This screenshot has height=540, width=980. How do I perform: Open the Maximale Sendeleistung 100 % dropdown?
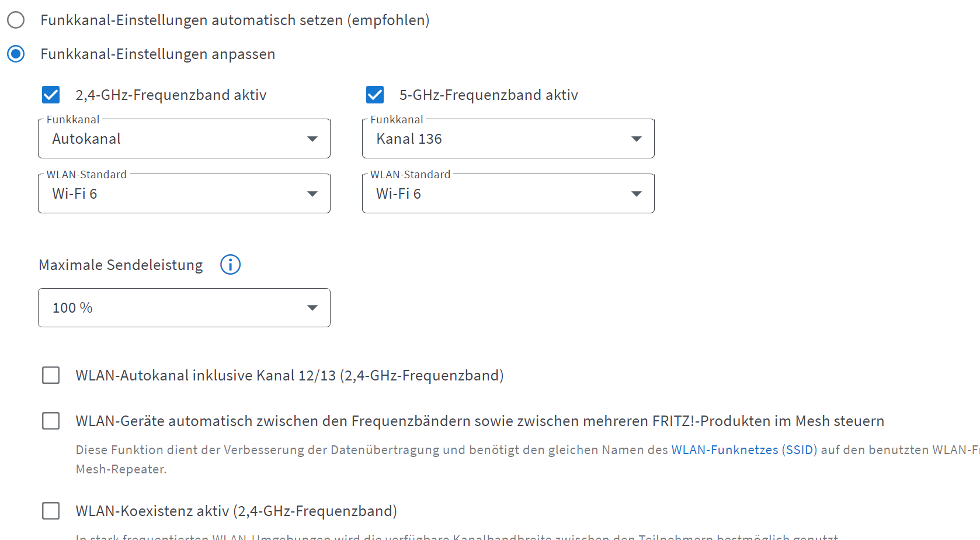pyautogui.click(x=184, y=307)
